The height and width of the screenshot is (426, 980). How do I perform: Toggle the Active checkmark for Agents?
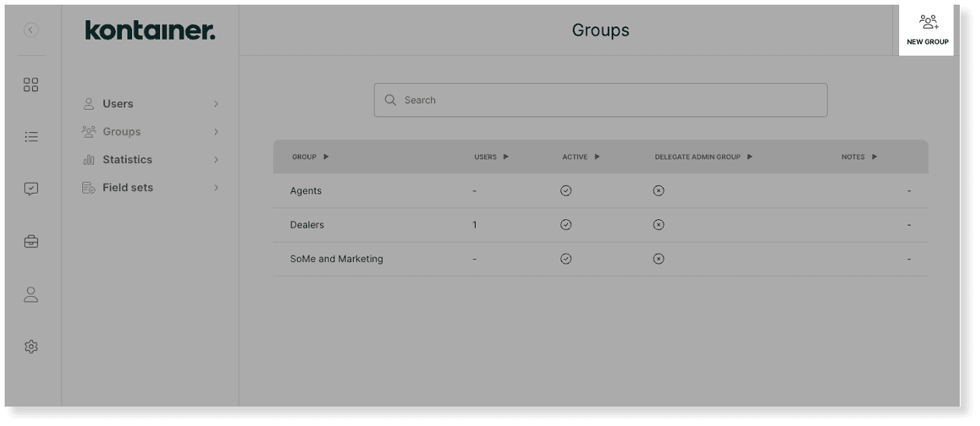click(566, 190)
